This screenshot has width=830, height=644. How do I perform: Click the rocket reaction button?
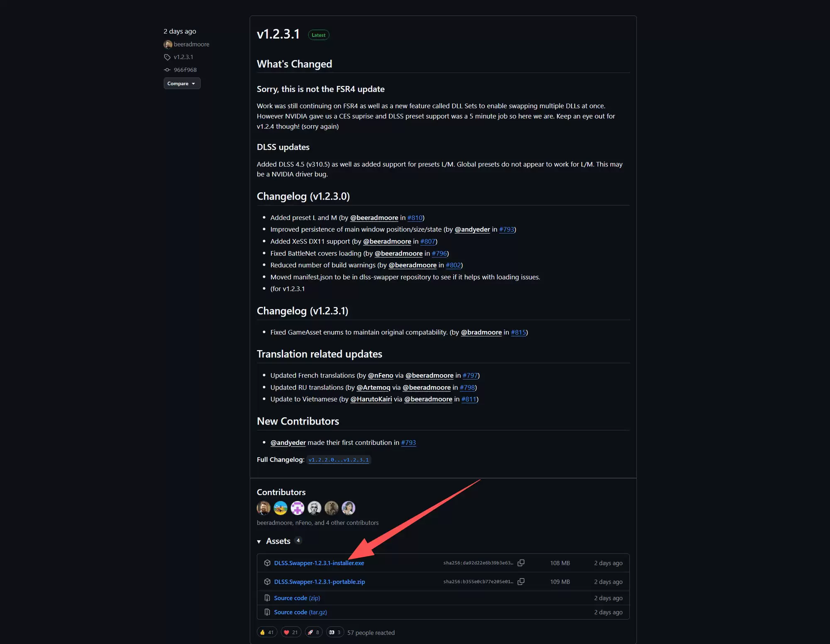coord(313,632)
